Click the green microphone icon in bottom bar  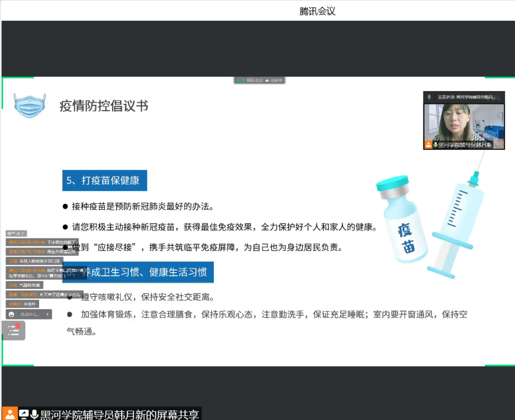(x=34, y=414)
